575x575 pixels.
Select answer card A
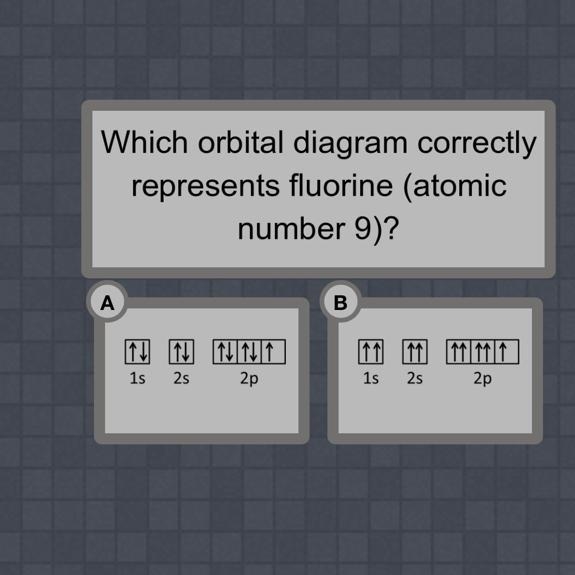[202, 371]
